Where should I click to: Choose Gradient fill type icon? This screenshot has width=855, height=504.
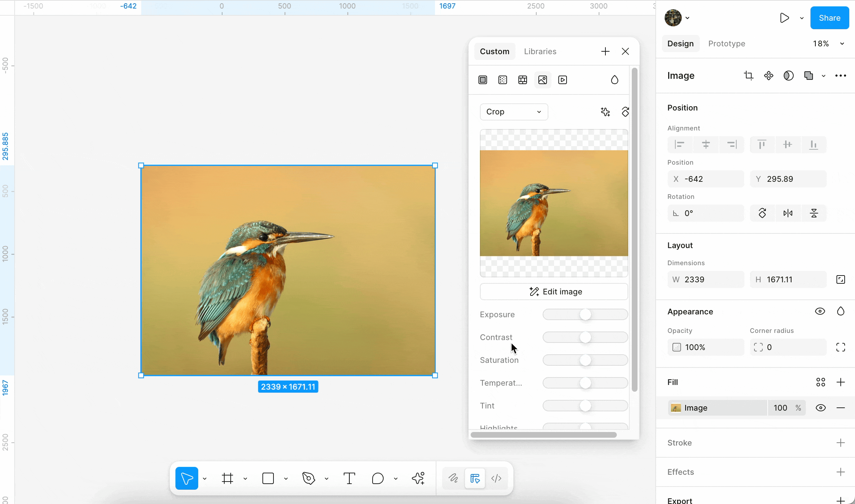click(x=503, y=80)
